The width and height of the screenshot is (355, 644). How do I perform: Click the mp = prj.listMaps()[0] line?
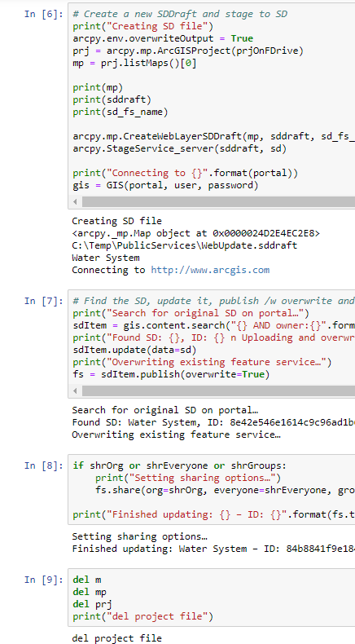[x=134, y=64]
